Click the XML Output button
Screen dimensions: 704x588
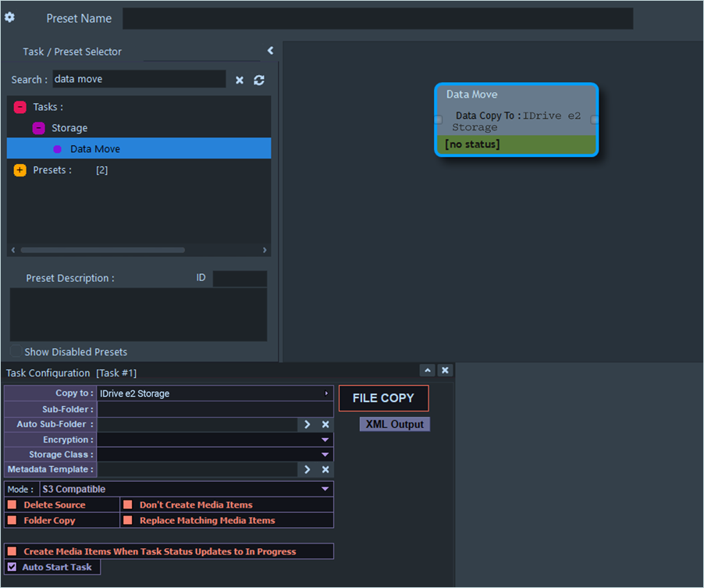pos(394,424)
